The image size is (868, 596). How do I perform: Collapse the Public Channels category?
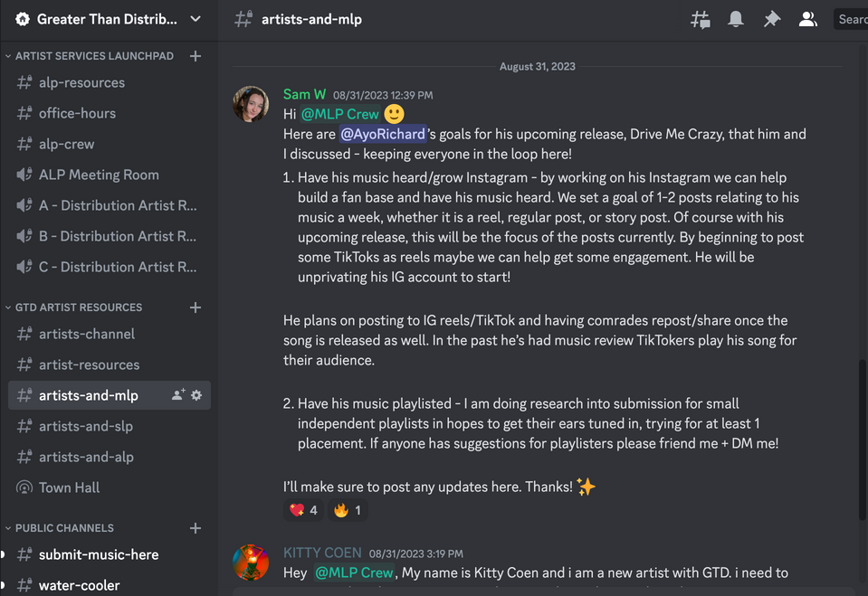coord(64,528)
